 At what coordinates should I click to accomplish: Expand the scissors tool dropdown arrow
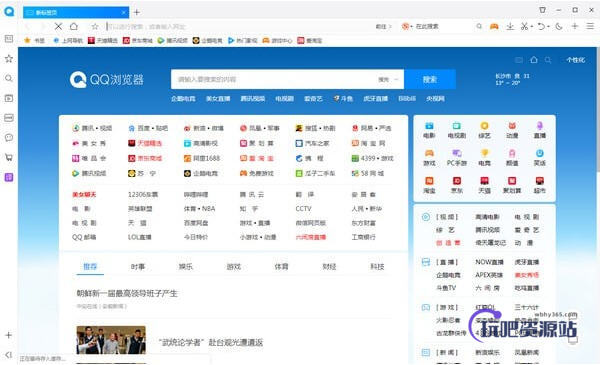point(532,27)
